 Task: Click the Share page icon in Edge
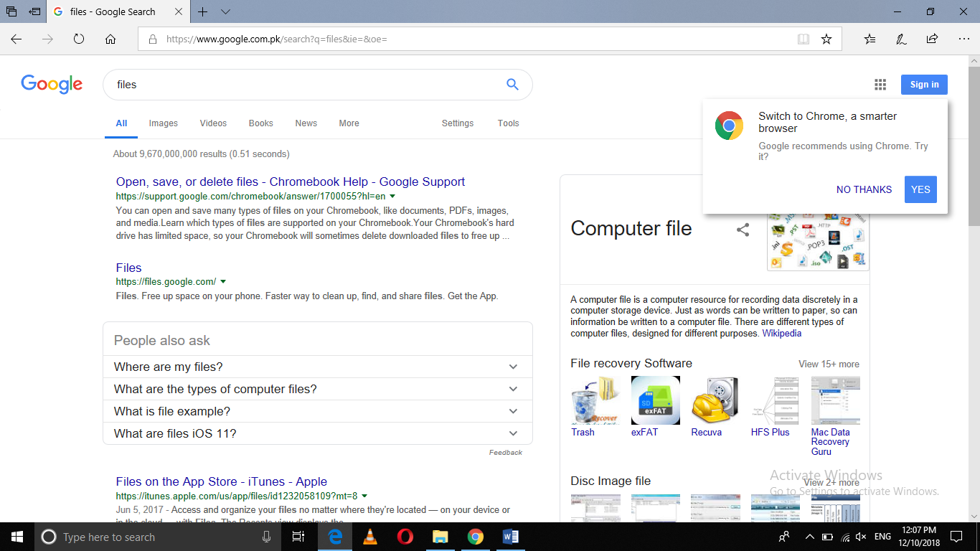point(931,39)
